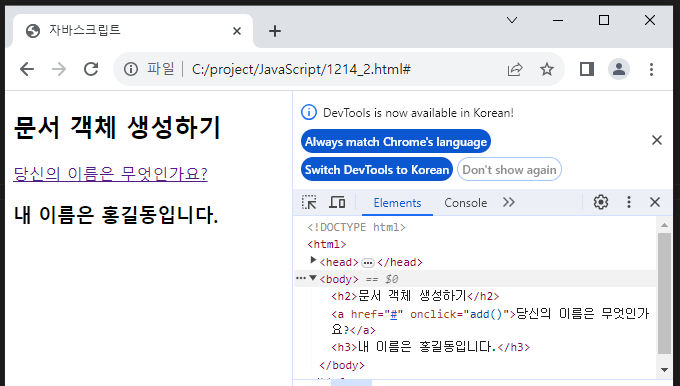The width and height of the screenshot is (680, 386).
Task: Collapse the body element node
Action: (x=313, y=278)
